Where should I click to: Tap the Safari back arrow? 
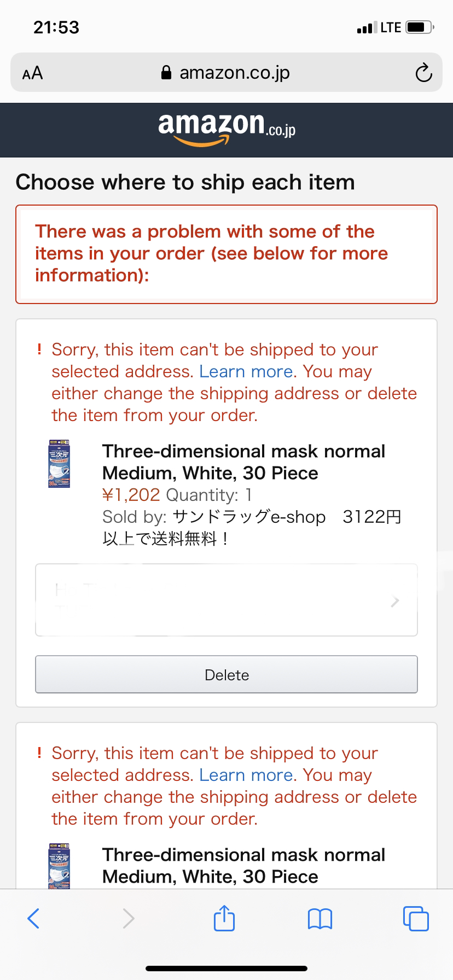click(33, 918)
